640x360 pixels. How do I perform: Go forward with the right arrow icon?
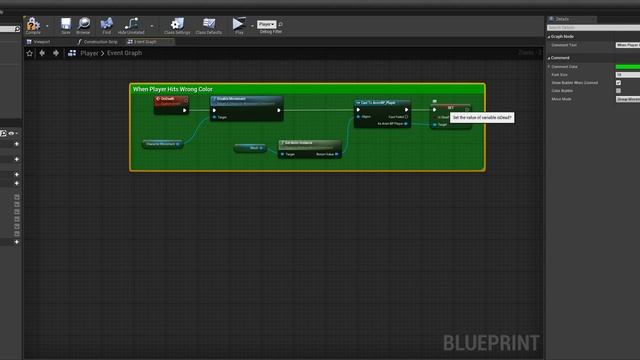pos(56,53)
